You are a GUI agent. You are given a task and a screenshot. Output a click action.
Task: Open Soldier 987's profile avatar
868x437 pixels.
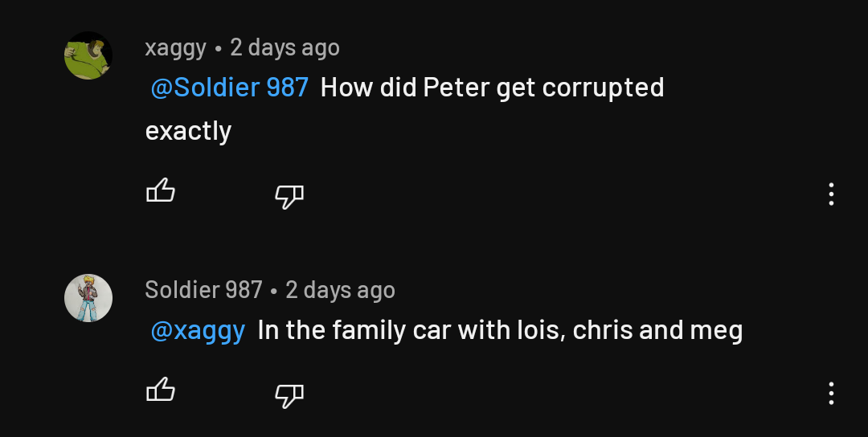[88, 298]
